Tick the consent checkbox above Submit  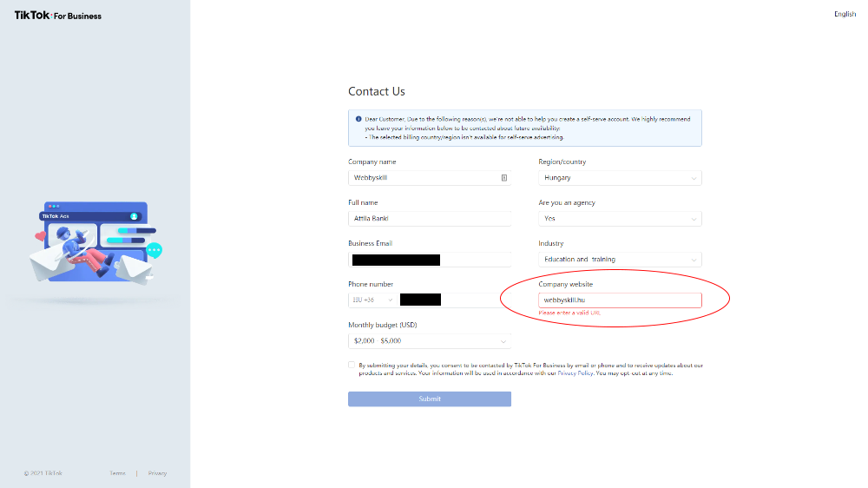click(352, 366)
